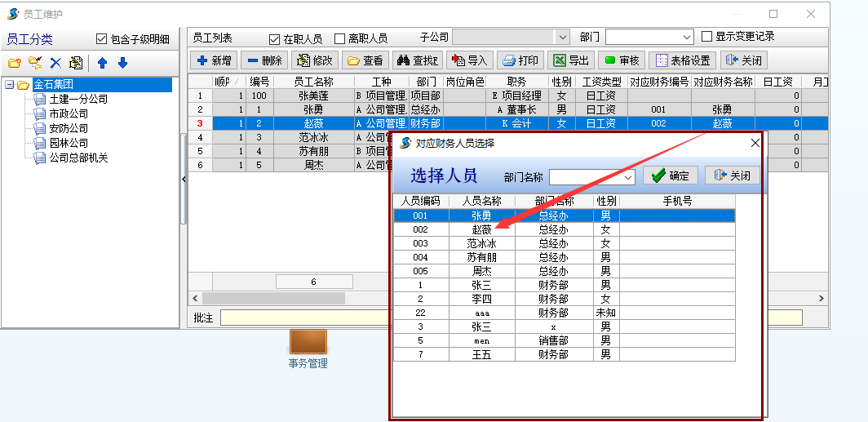The width and height of the screenshot is (868, 422).
Task: Select the 范冰冰 row in selection dialog
Action: pyautogui.click(x=481, y=243)
